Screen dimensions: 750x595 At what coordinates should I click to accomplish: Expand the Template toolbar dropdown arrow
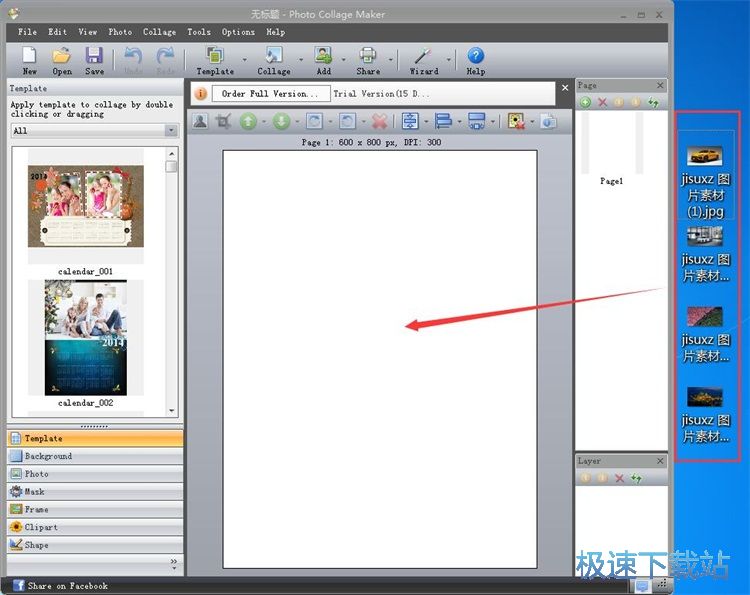[244, 60]
